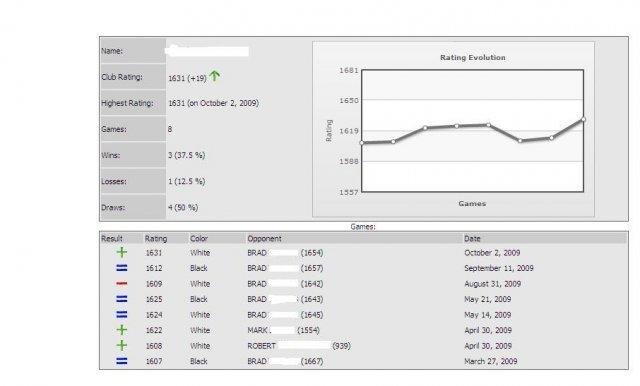The image size is (640, 386).
Task: Click the win icon for October 2, 2009 game
Action: 122,252
